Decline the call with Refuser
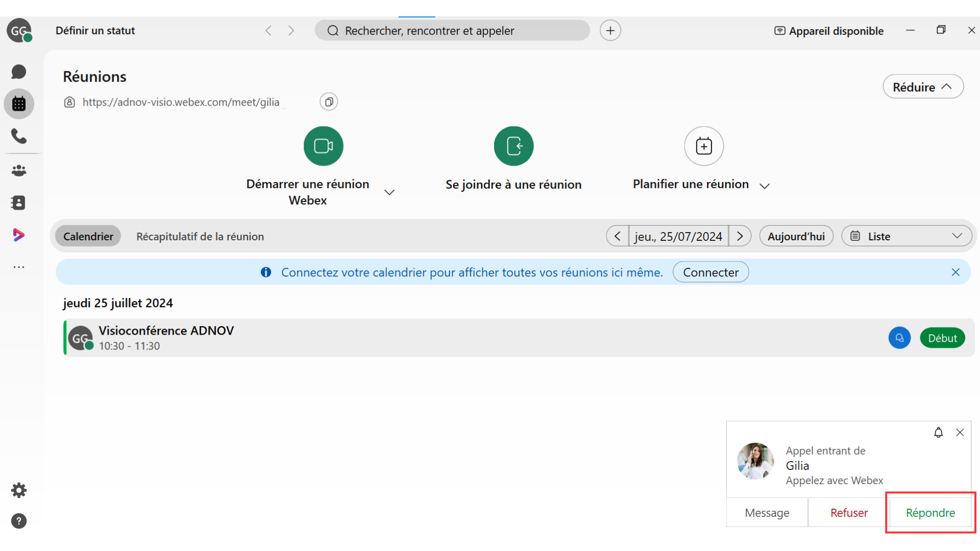Screen dimensions: 980x551 [849, 513]
